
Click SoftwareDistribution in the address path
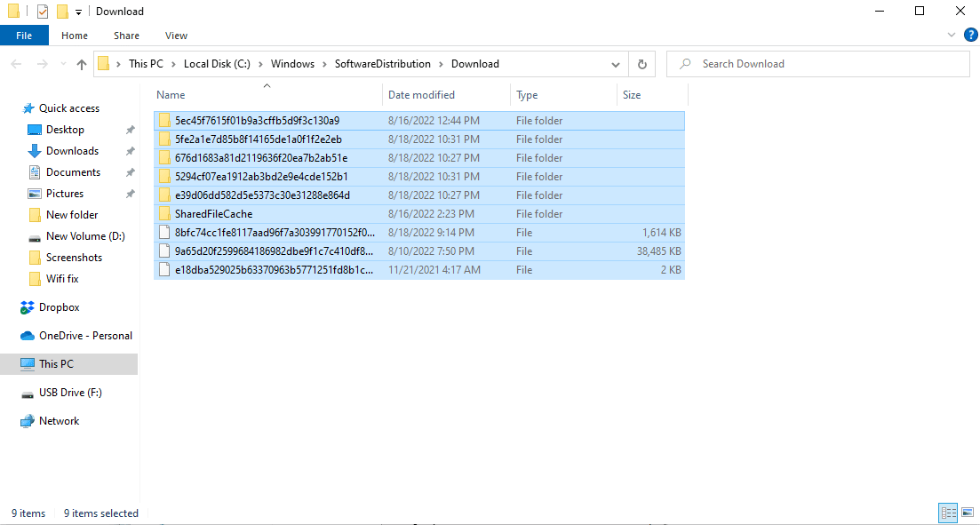click(x=382, y=64)
